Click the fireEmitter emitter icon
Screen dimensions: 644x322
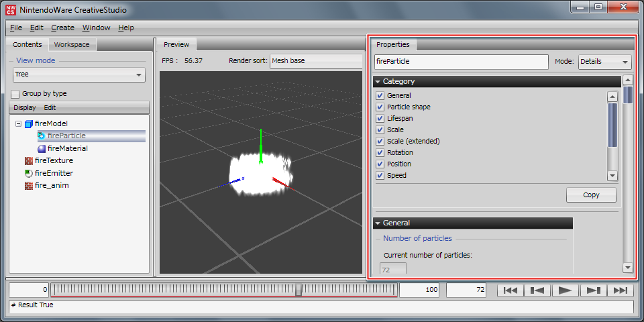pyautogui.click(x=28, y=173)
